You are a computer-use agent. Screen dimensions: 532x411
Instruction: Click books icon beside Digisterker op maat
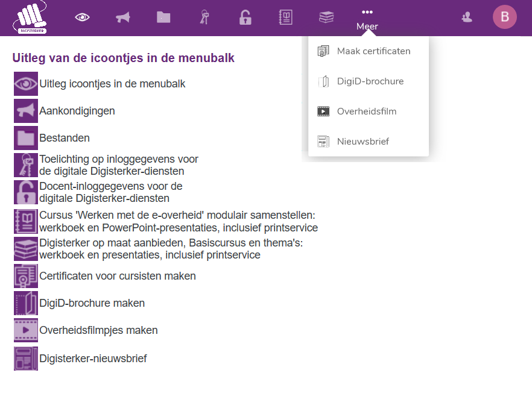coord(26,249)
